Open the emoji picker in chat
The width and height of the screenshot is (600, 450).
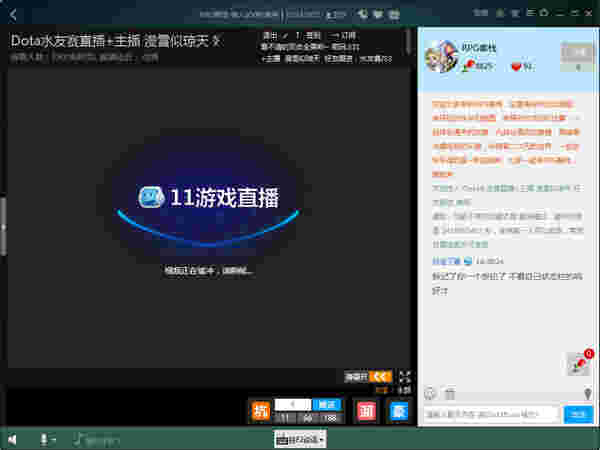(x=430, y=393)
